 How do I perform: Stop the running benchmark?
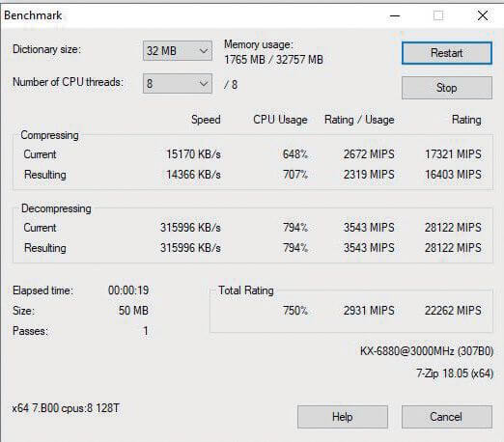447,88
